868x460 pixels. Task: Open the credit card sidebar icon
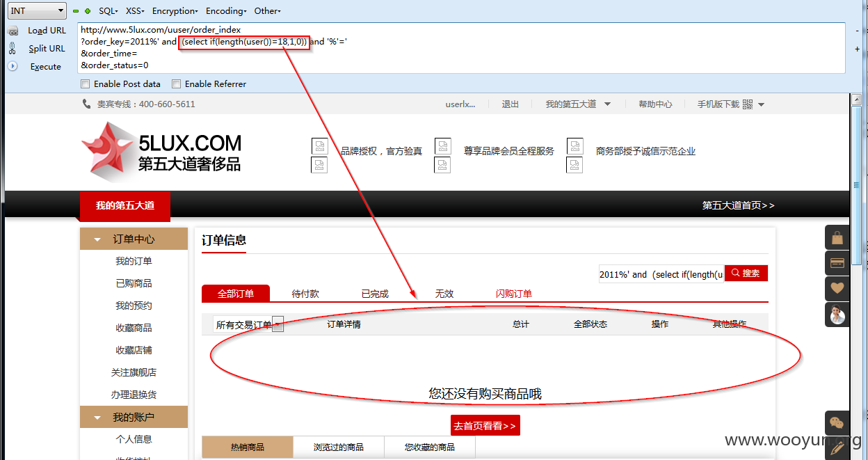(837, 263)
